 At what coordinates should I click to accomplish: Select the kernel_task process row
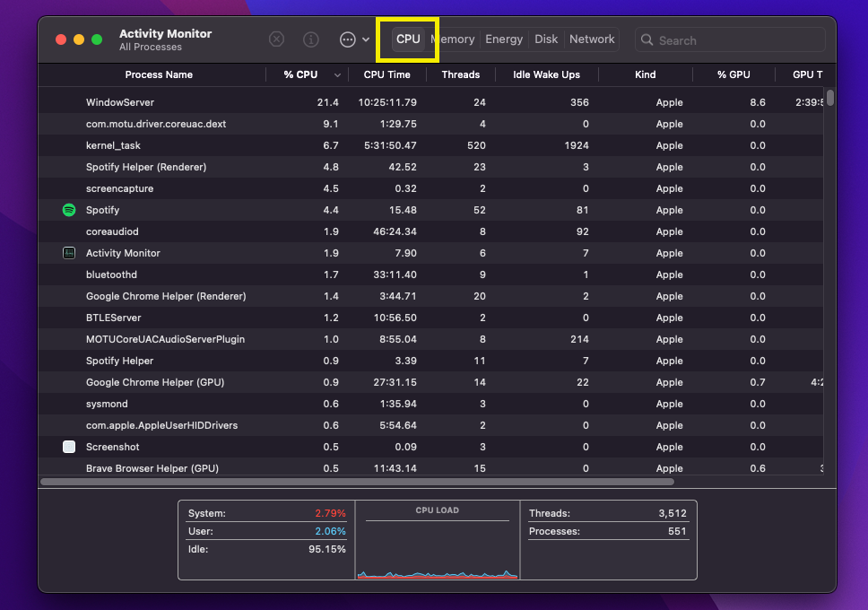430,145
